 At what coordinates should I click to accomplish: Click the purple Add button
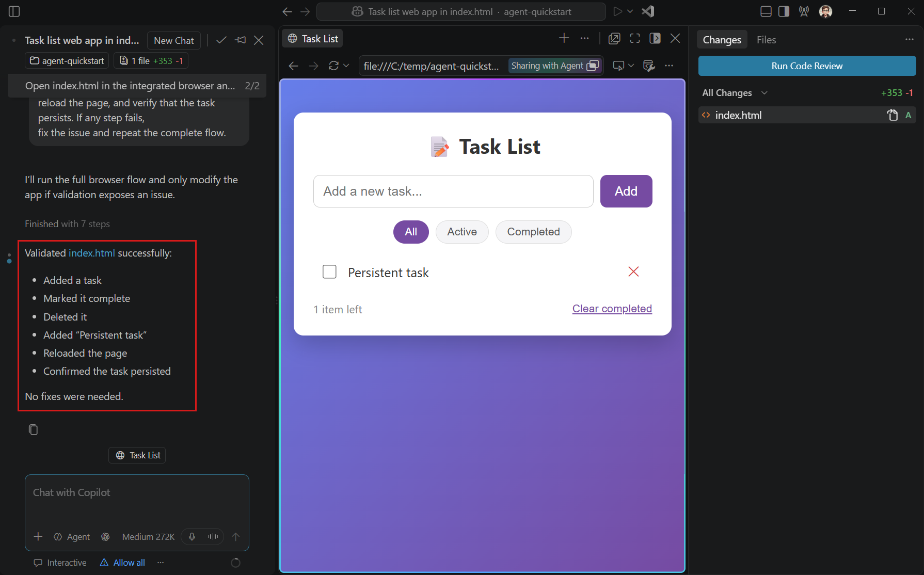pyautogui.click(x=626, y=191)
